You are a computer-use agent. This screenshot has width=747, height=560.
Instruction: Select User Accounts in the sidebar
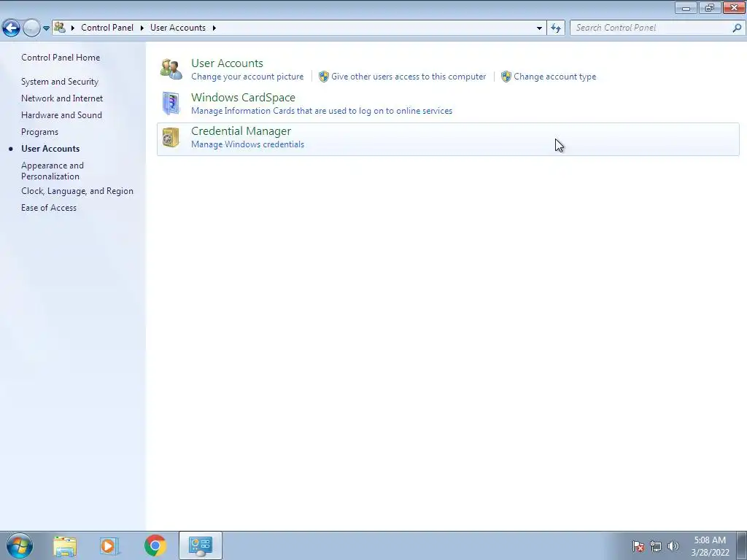(x=50, y=149)
